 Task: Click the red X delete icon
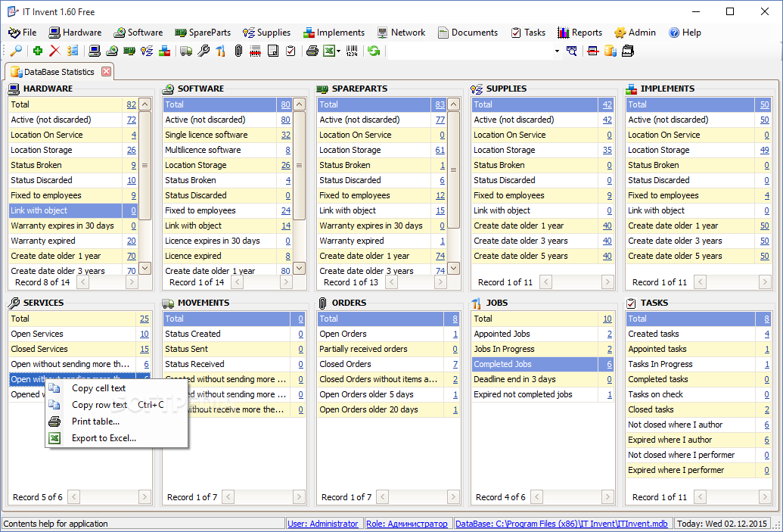coord(55,51)
